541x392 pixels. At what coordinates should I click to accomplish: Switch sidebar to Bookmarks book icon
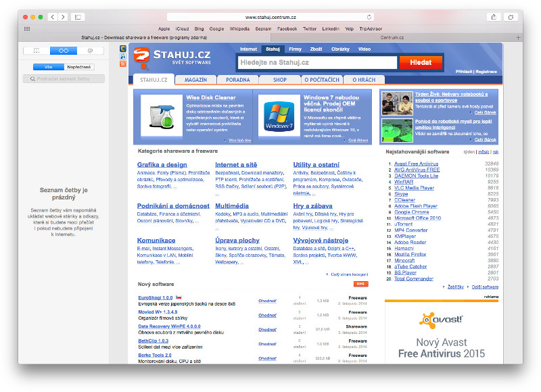37,51
